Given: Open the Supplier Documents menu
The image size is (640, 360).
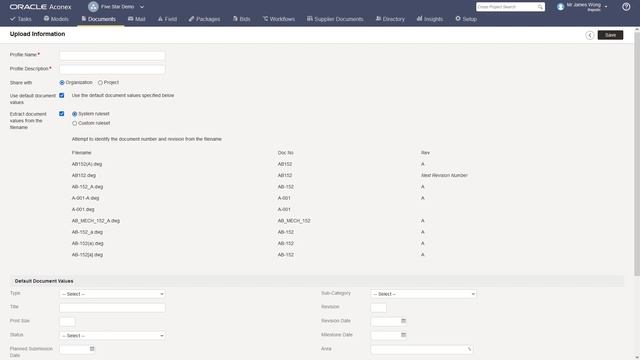Looking at the screenshot, I should point(335,19).
